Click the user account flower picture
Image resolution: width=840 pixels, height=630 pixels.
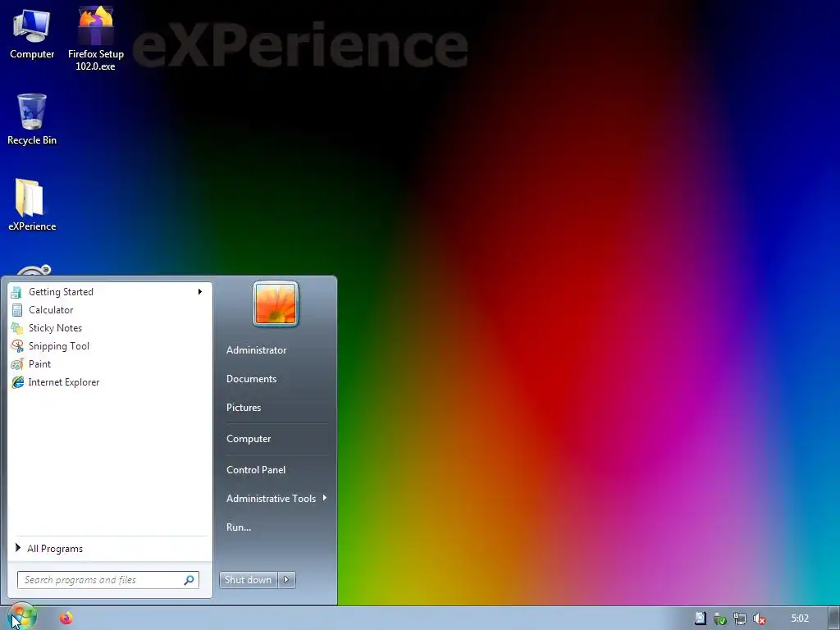point(276,304)
